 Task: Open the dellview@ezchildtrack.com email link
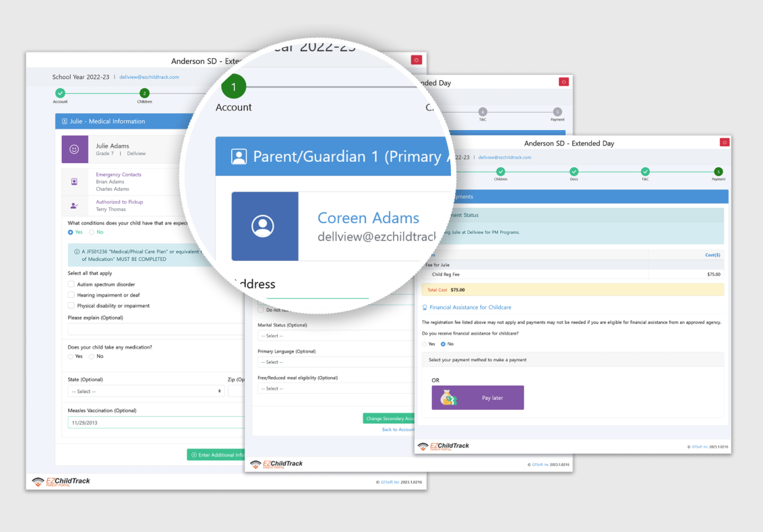coord(150,76)
